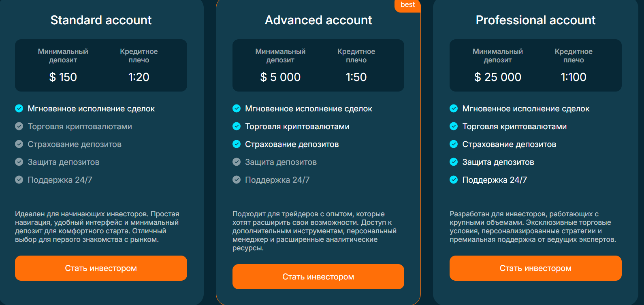
Task: Select Professional account 'Стать инвестором' button
Action: point(535,268)
